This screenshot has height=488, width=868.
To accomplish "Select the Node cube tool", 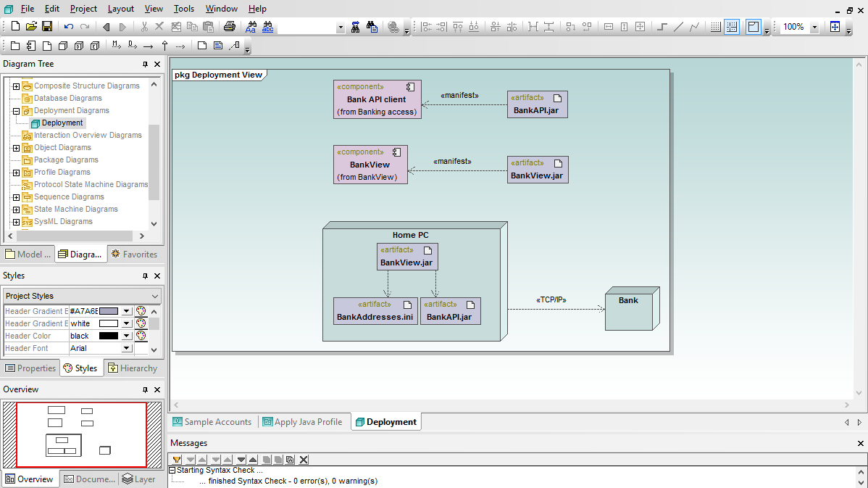I will coord(63,46).
